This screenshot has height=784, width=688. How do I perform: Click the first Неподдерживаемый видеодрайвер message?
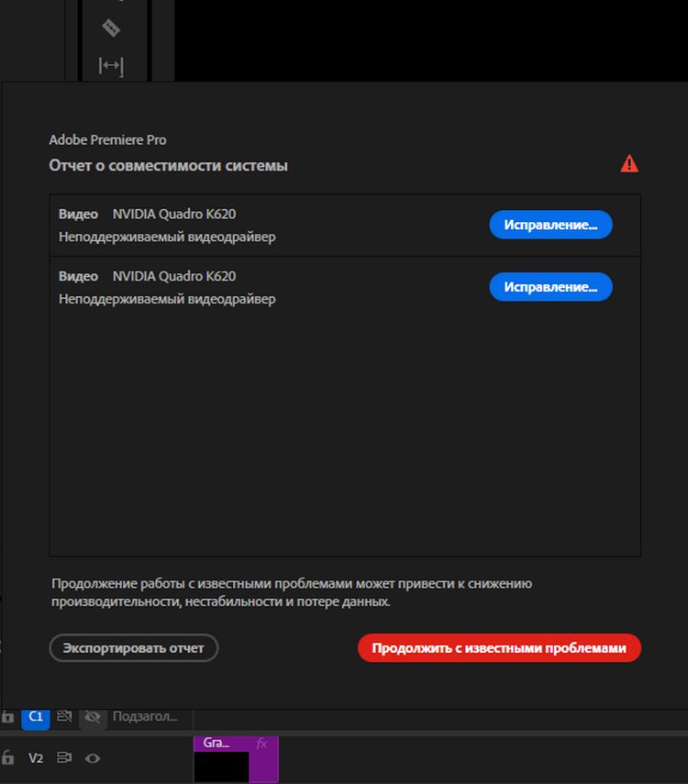coord(167,237)
